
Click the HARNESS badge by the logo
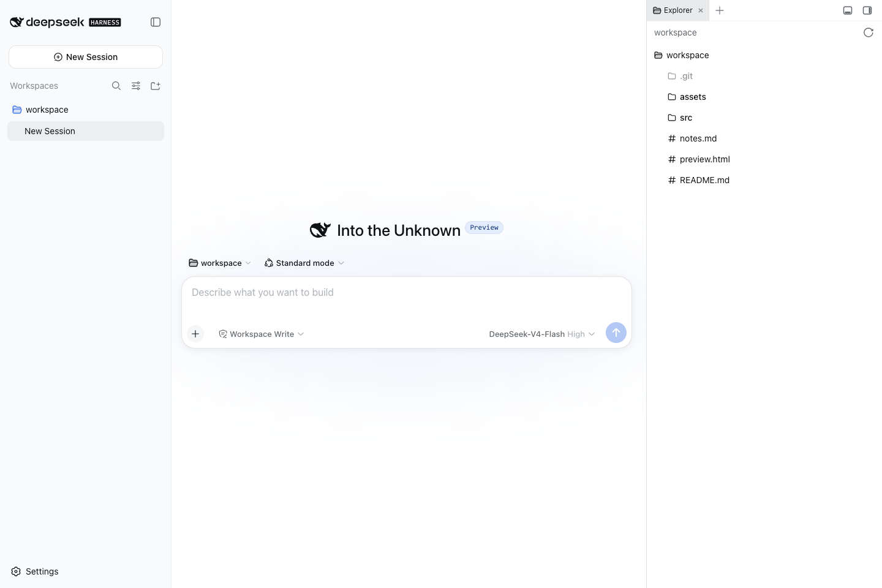105,23
